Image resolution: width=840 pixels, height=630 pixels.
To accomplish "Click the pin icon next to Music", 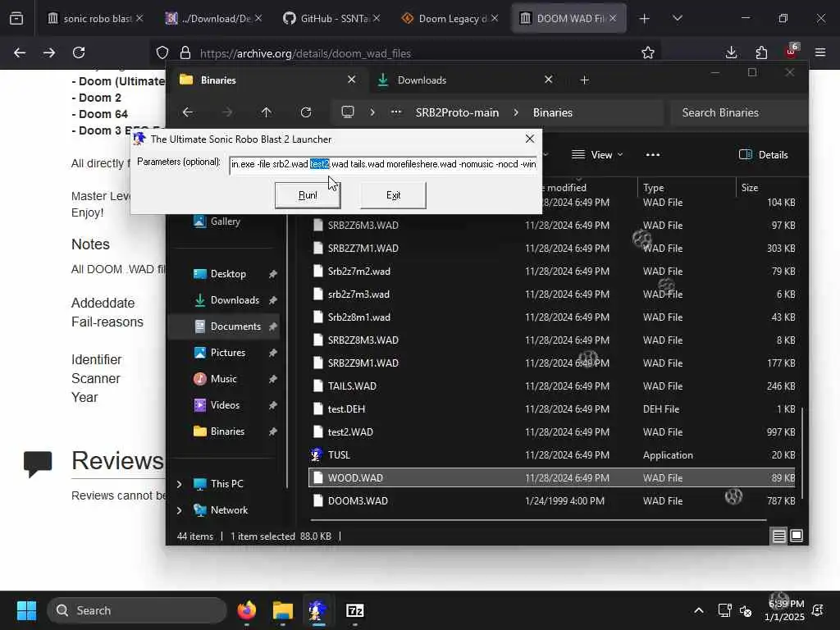I will 272,379.
